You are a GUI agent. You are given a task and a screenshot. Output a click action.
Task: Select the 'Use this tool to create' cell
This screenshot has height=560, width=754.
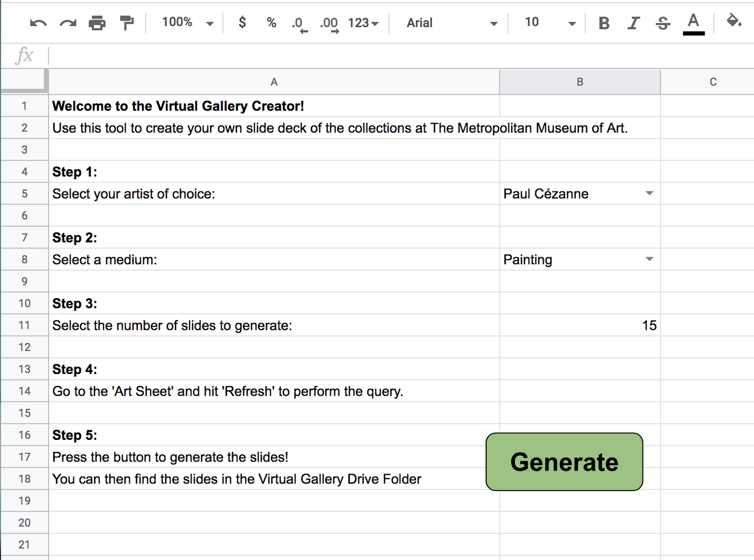[274, 128]
